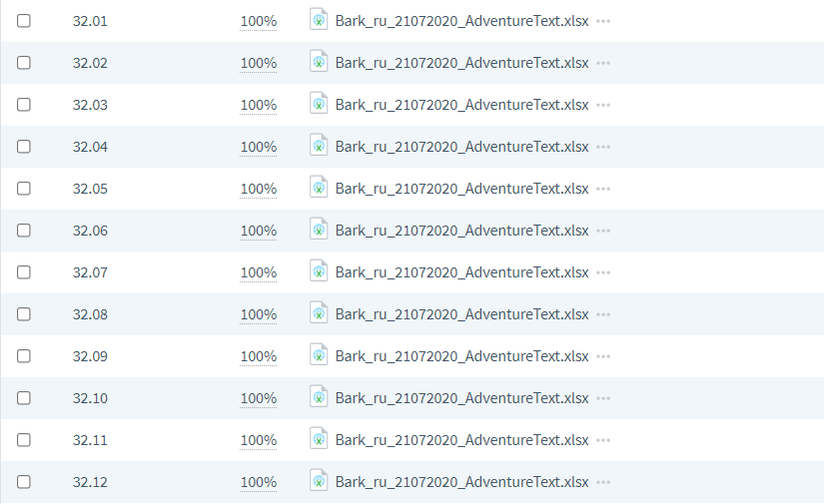Screen dimensions: 824x504
Task: Click the xlsx file icon in row 32.06
Action: point(319,230)
